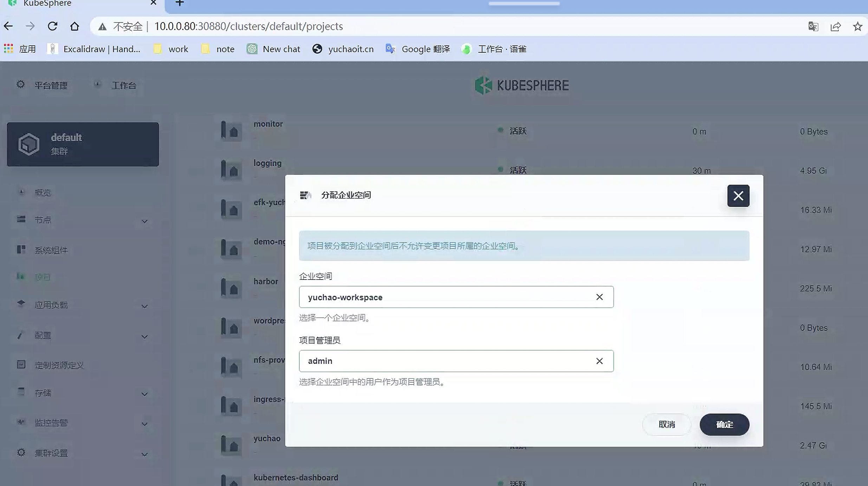This screenshot has width=868, height=486.
Task: Click the browser reload icon
Action: tap(53, 26)
